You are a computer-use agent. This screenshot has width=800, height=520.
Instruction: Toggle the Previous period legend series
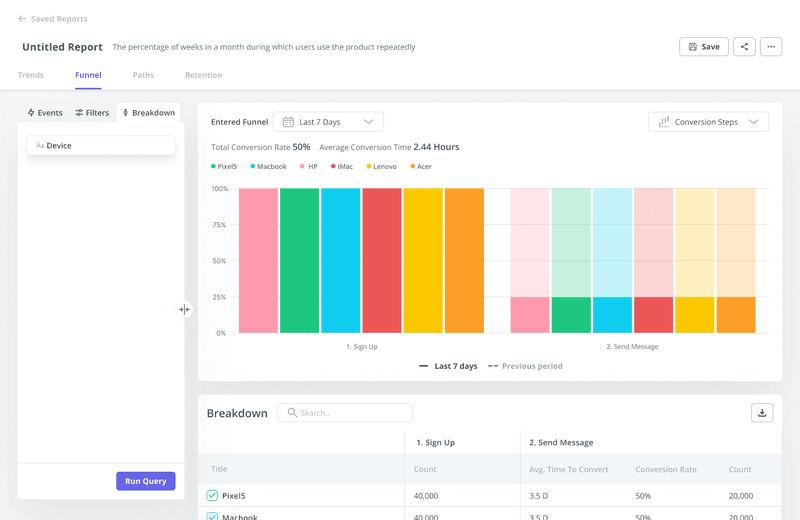pos(525,366)
